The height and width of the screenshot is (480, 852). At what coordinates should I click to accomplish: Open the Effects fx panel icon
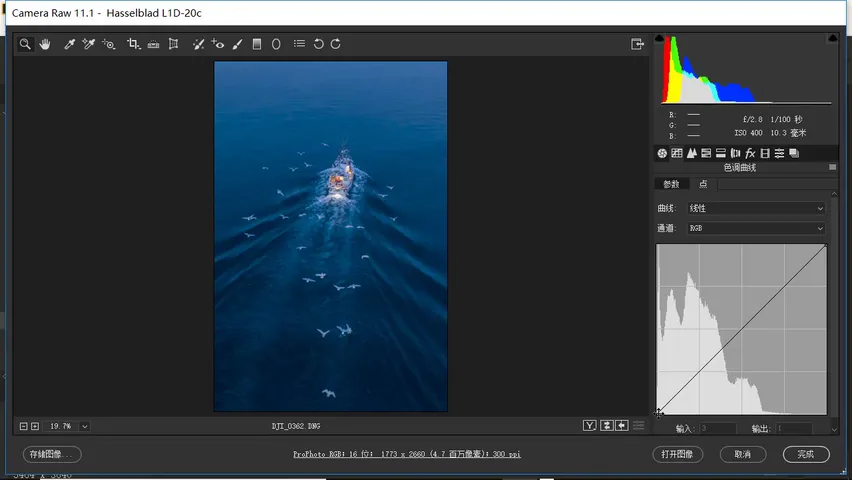tap(750, 153)
